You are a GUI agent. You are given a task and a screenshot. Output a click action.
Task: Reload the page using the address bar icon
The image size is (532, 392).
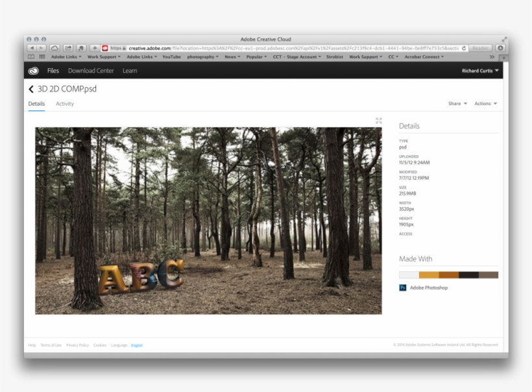coord(464,48)
